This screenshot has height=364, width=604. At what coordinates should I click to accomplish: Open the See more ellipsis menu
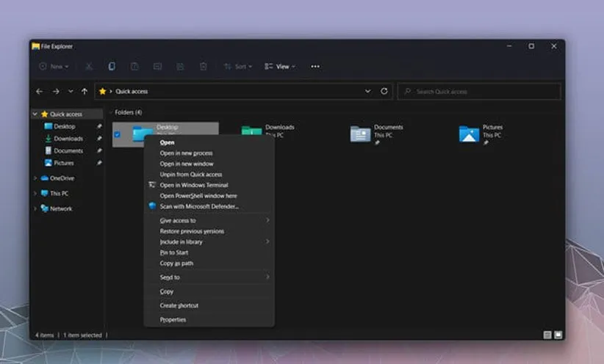click(315, 66)
